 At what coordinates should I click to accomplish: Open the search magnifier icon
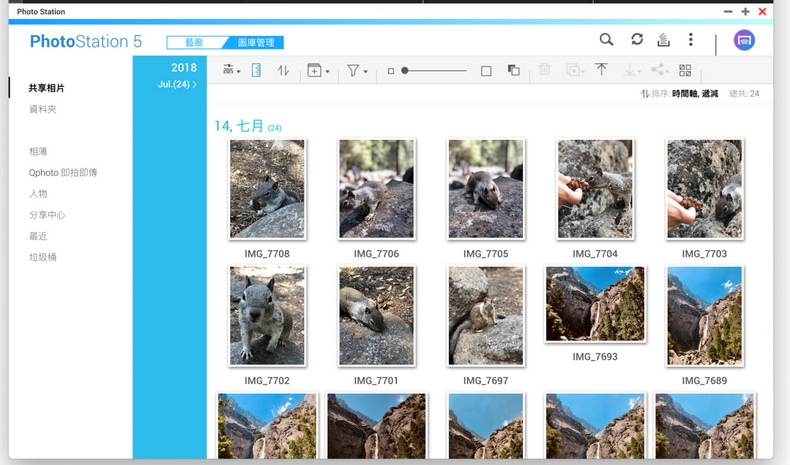606,39
